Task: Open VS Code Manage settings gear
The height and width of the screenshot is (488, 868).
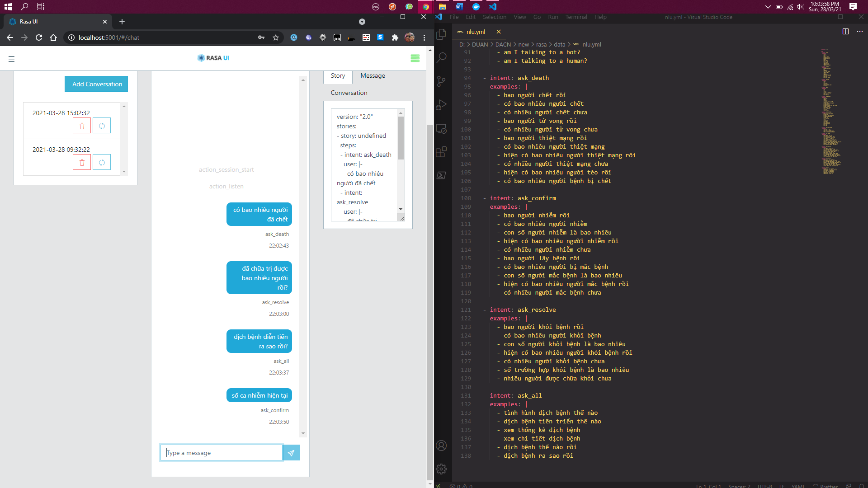Action: (442, 469)
